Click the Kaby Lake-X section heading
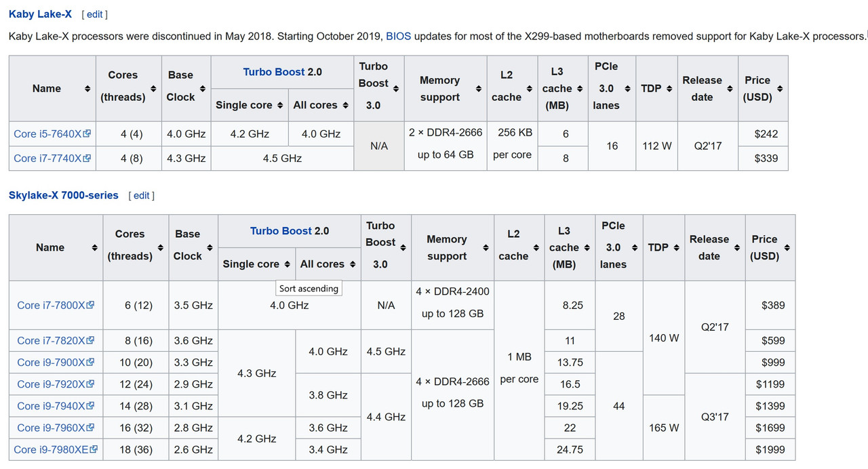The height and width of the screenshot is (469, 868). pos(40,14)
